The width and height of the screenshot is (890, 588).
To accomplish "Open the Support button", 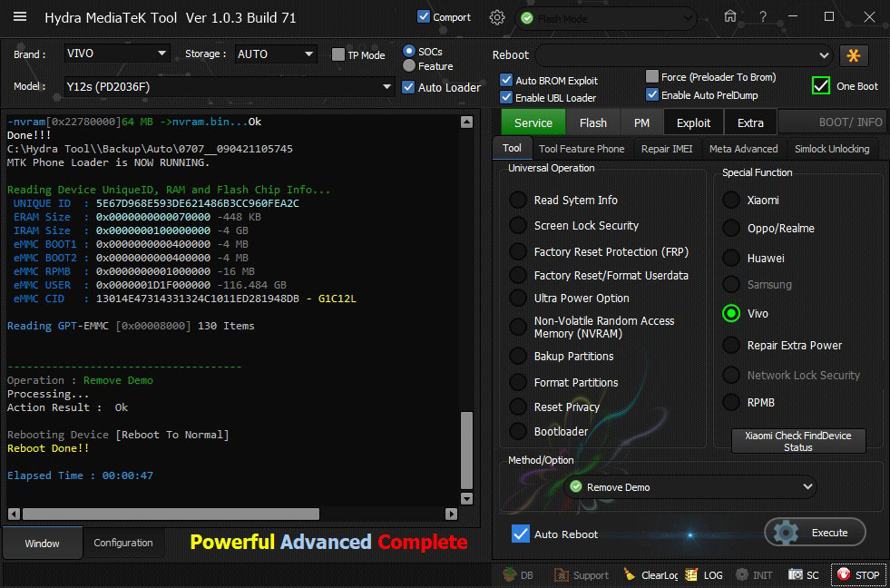I will pos(582,575).
